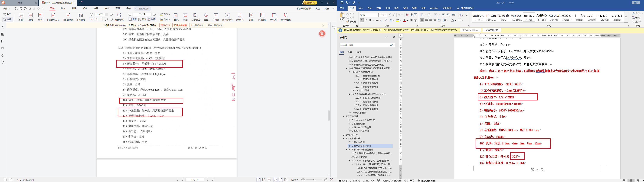This screenshot has height=182, width=644.
Task: Toggle continuous (连续) scrolling mode
Action: [152, 19]
